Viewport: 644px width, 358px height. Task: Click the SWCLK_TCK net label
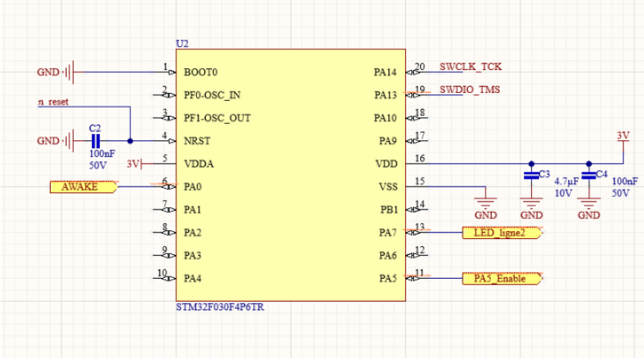point(470,67)
